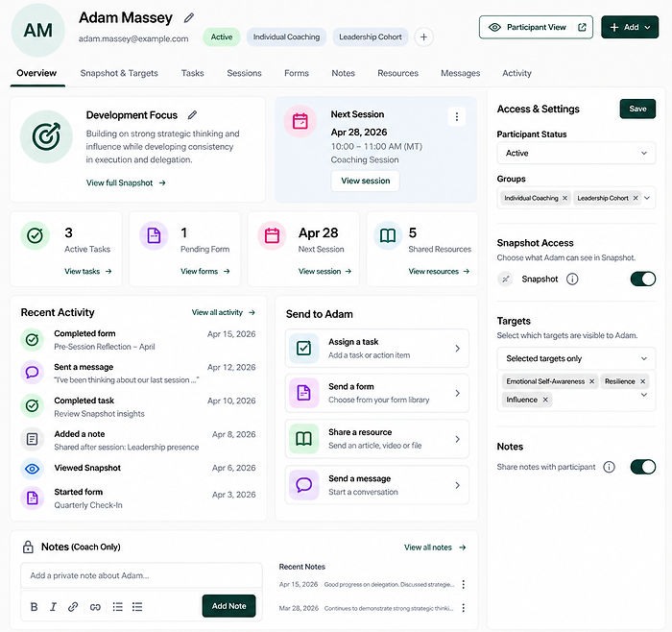Apply italic formatting in notes editor
The height and width of the screenshot is (632, 672).
[x=53, y=607]
